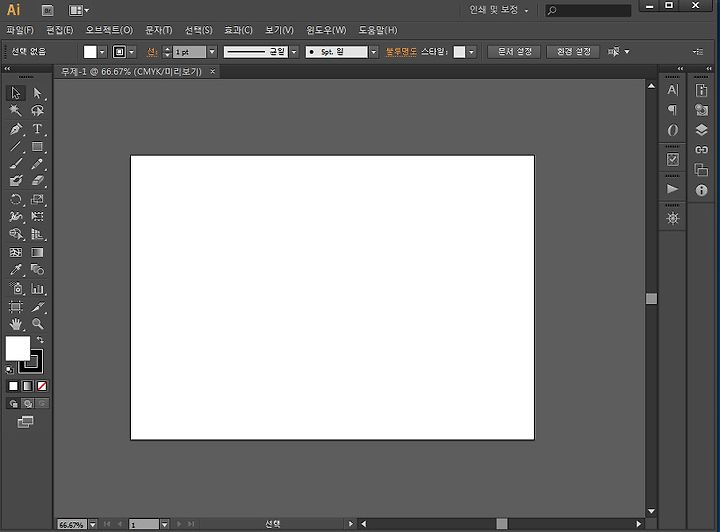Select the Rotate tool
720x532 pixels.
tap(16, 199)
